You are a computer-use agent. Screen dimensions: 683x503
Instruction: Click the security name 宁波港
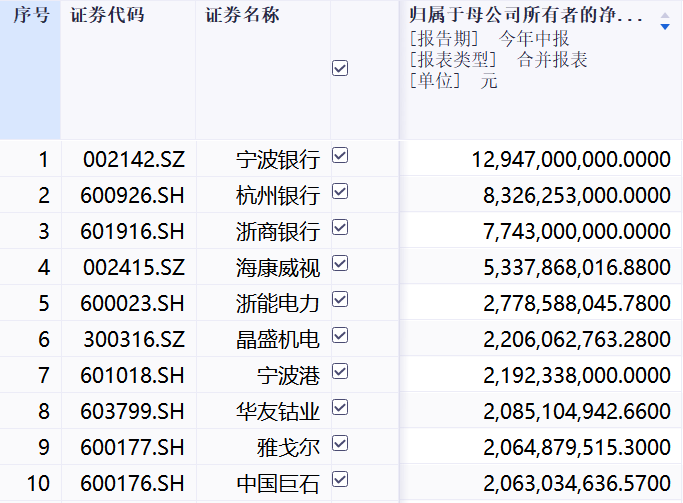[x=288, y=376]
